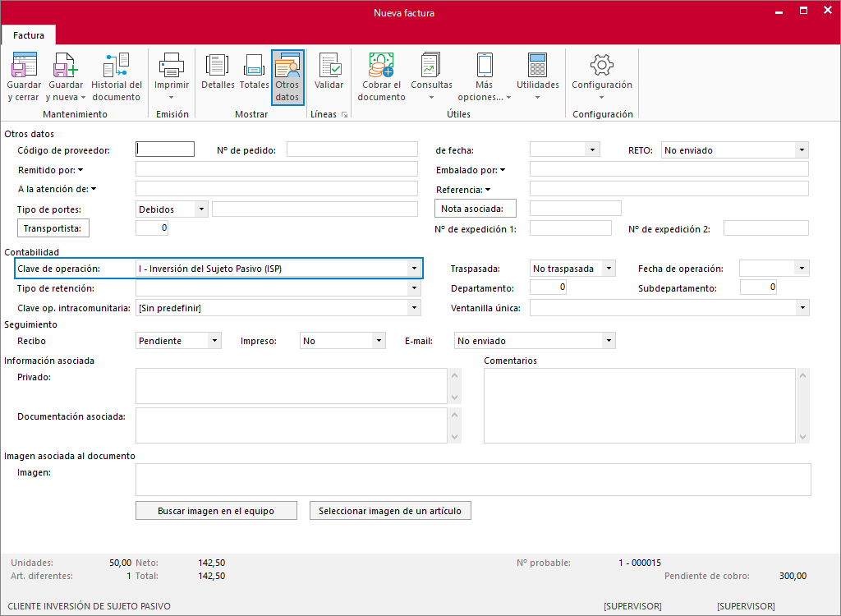This screenshot has height=616, width=841.
Task: Click Subdepartamento number field
Action: [x=758, y=287]
